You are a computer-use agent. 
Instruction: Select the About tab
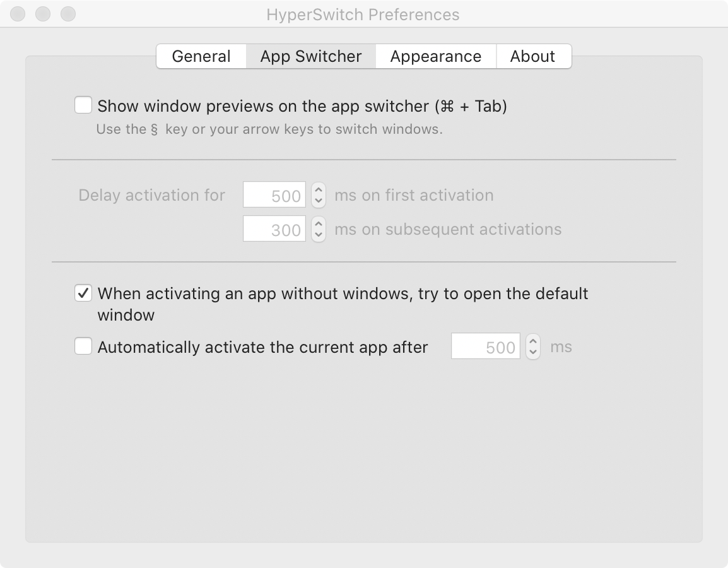click(533, 56)
